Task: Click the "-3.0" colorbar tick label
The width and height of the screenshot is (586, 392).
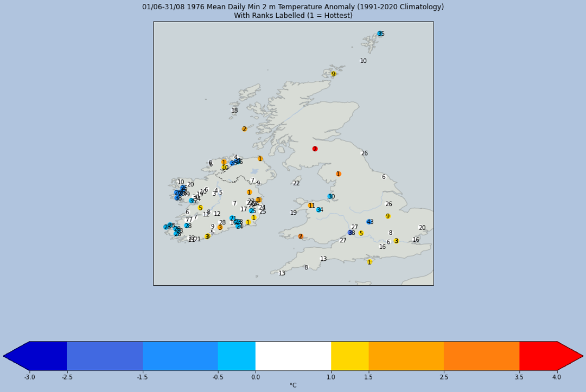Action: point(29,377)
